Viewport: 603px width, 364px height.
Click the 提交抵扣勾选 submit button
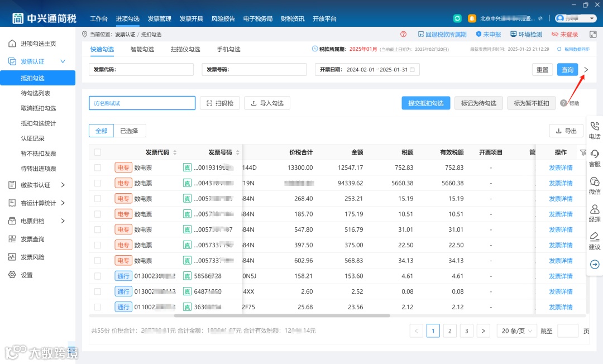[425, 103]
